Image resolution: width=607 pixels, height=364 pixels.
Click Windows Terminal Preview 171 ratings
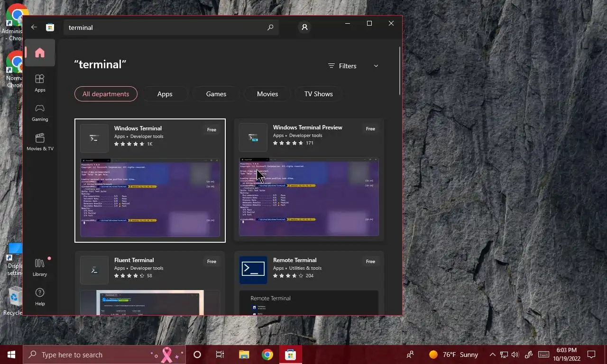tap(310, 143)
